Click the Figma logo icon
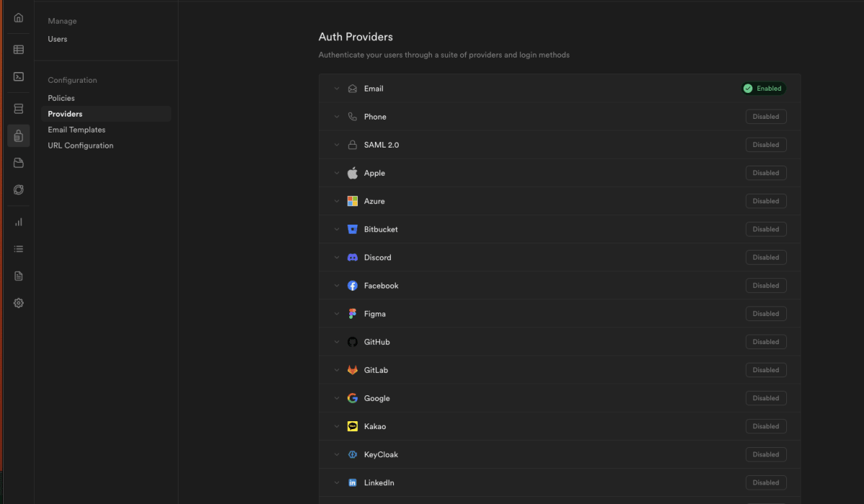 pos(352,314)
